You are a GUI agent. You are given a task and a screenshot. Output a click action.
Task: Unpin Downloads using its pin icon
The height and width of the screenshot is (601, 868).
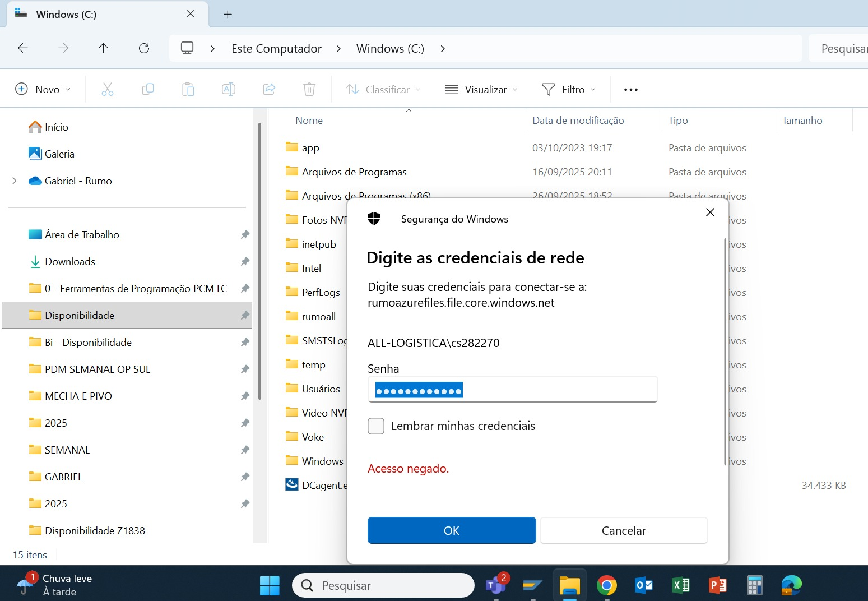click(x=245, y=261)
